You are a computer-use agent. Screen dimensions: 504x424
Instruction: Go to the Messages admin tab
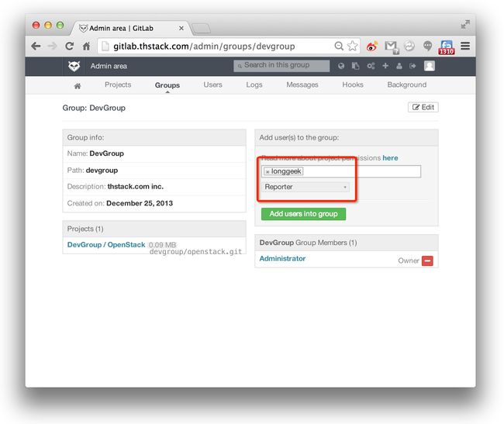[302, 84]
